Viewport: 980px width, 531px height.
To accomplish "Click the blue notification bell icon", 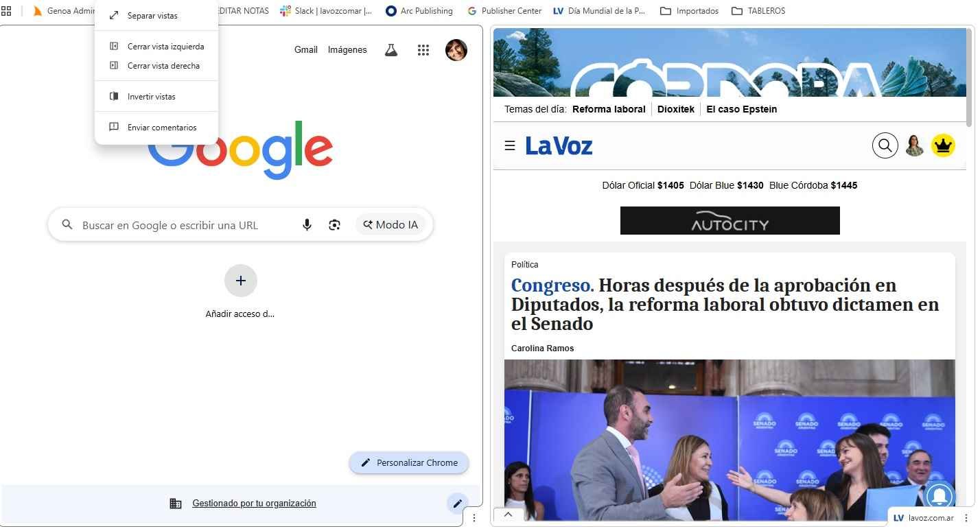I will (x=939, y=497).
